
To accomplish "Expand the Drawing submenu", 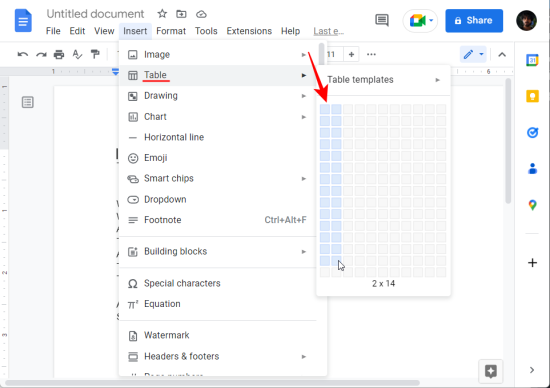I will tap(217, 96).
